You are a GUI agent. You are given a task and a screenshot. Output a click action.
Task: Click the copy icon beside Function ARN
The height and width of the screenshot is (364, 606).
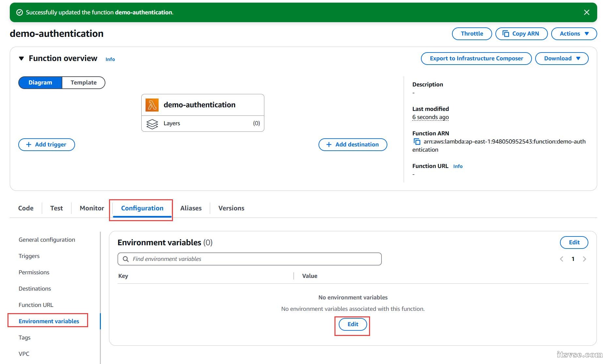pyautogui.click(x=417, y=142)
